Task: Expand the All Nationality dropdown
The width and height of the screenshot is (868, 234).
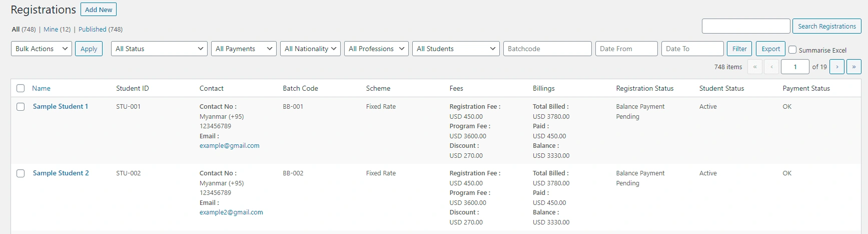Action: (x=310, y=49)
